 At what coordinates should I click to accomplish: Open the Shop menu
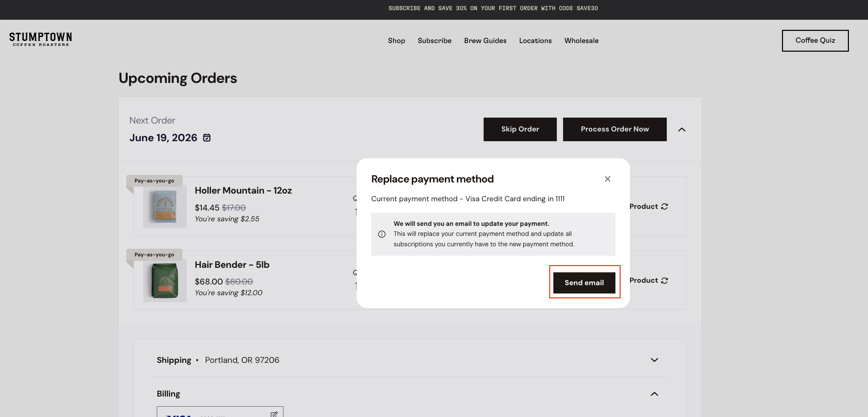tap(397, 41)
